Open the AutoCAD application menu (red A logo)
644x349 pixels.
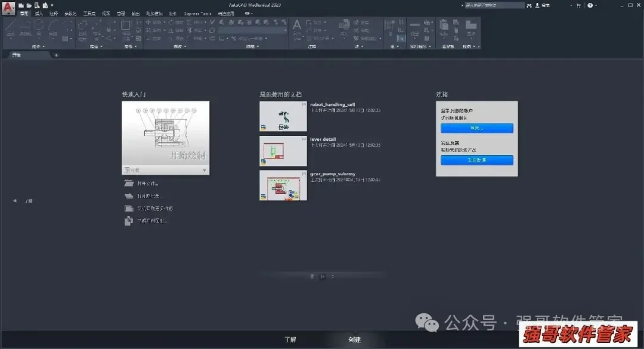(8, 7)
